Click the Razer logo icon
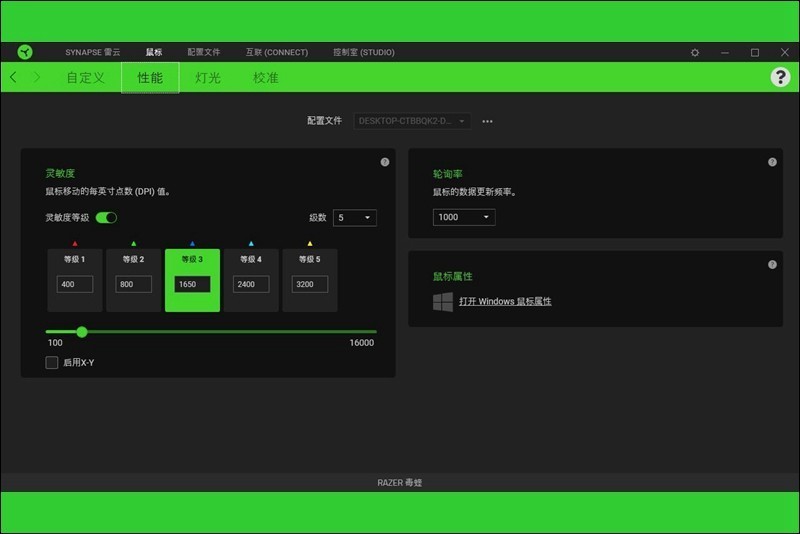This screenshot has height=534, width=800. [24, 52]
